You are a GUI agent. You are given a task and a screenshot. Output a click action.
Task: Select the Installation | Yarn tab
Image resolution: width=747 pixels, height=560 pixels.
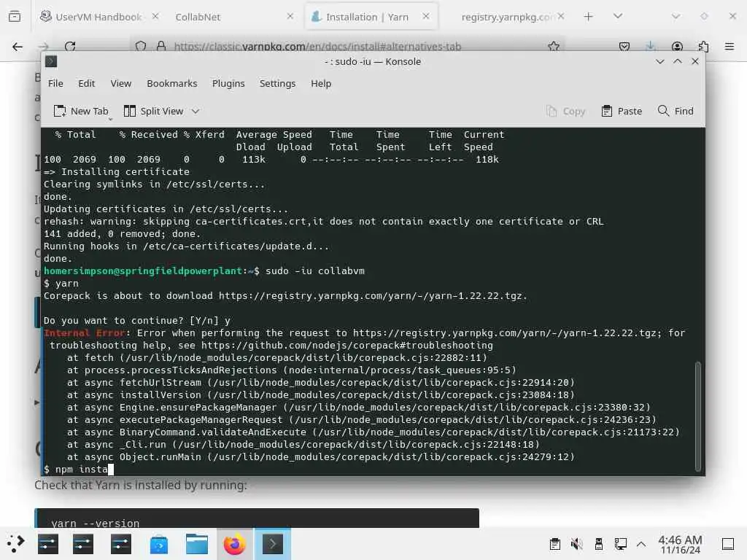point(371,17)
